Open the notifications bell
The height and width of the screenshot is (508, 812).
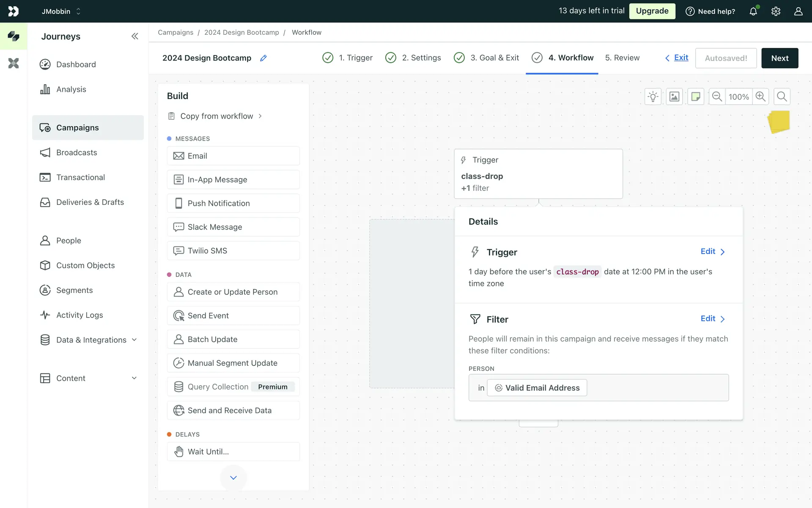click(753, 11)
